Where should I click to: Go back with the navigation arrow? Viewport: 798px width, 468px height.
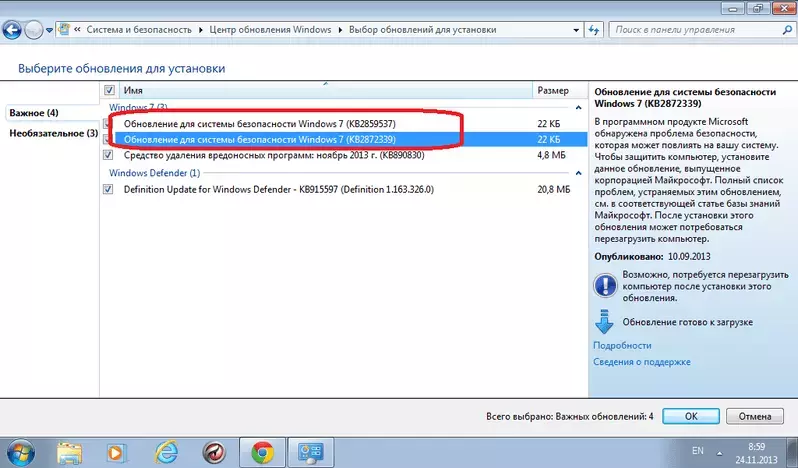pos(12,30)
